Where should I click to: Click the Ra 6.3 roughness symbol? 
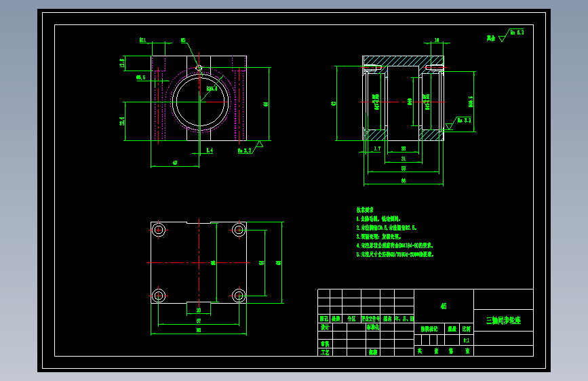click(x=511, y=35)
